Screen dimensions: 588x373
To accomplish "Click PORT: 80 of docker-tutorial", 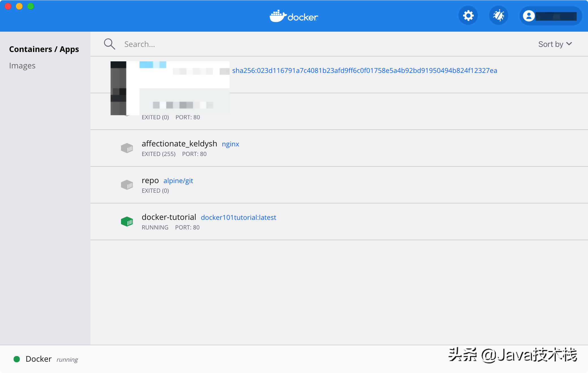I will [x=187, y=227].
